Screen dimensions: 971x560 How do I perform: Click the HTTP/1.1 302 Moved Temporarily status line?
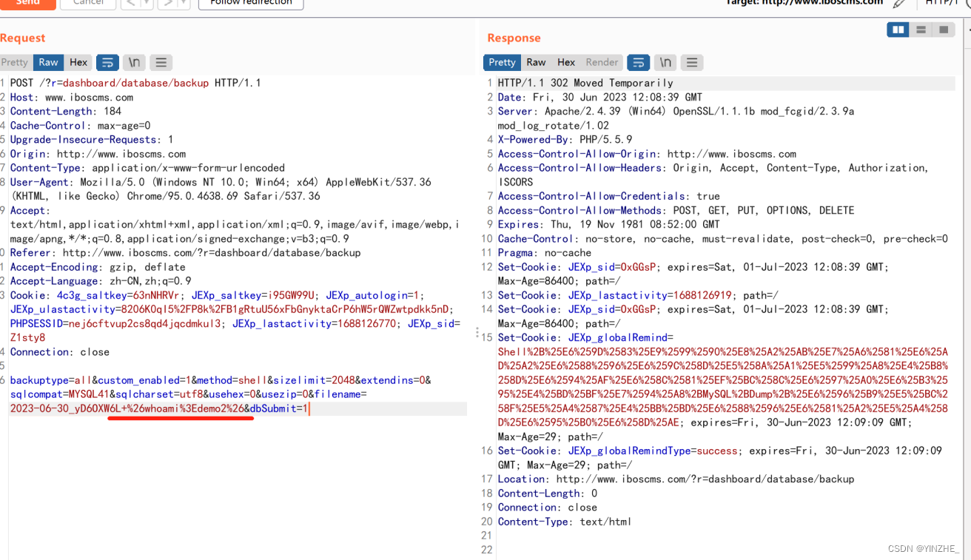click(x=585, y=83)
